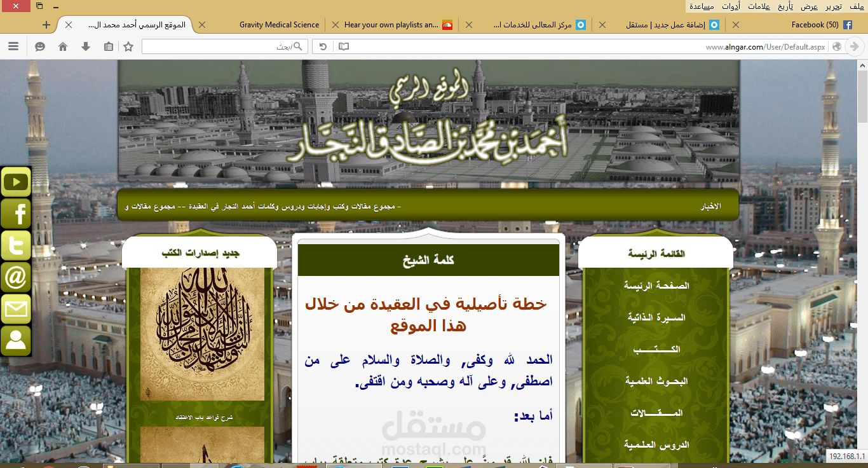This screenshot has width=868, height=468.
Task: Open a new tab with the plus button
Action: click(x=46, y=25)
